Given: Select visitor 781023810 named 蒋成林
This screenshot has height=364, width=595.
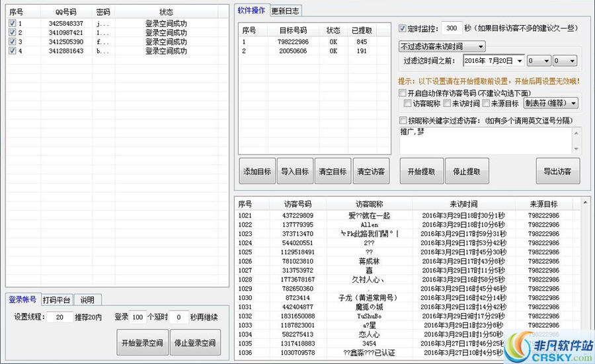Looking at the screenshot, I should pyautogui.click(x=408, y=261).
